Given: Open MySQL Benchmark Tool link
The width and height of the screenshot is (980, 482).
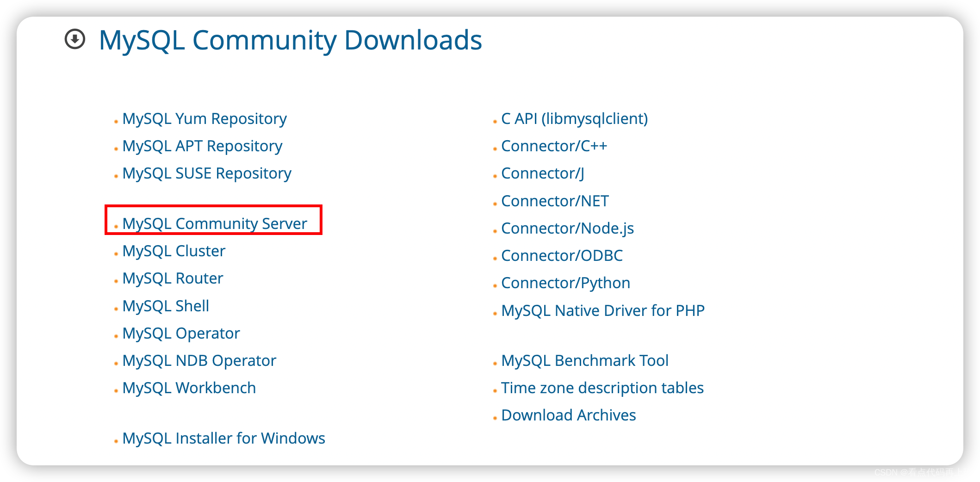Looking at the screenshot, I should tap(585, 361).
